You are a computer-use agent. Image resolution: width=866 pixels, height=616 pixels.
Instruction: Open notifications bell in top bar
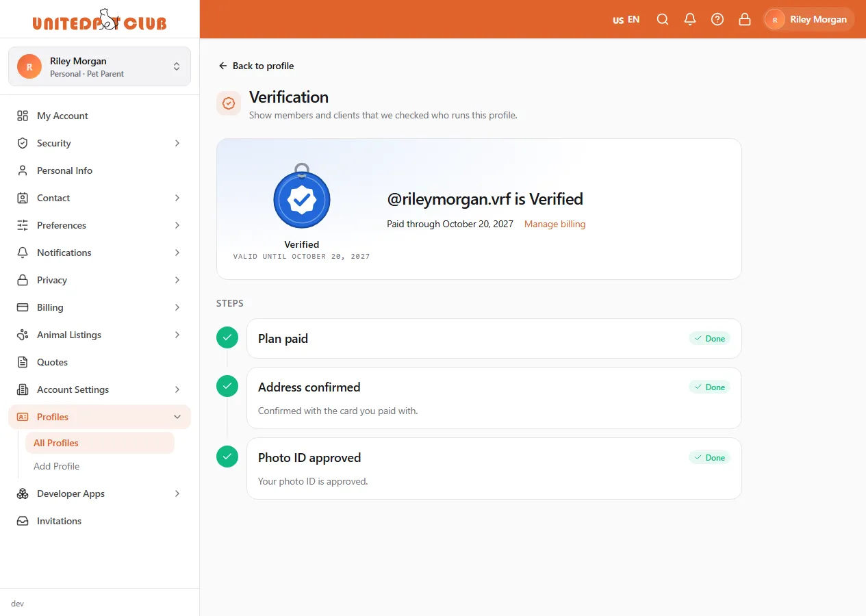coord(690,19)
